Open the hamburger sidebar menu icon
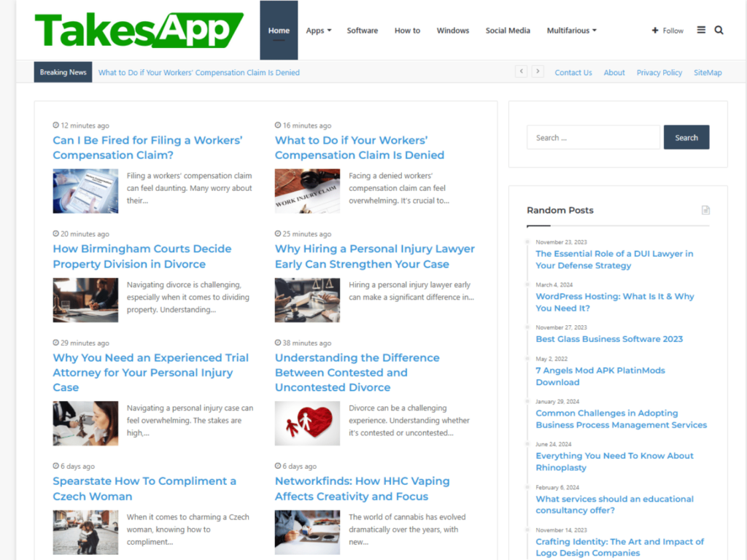This screenshot has height=560, width=747. click(701, 30)
